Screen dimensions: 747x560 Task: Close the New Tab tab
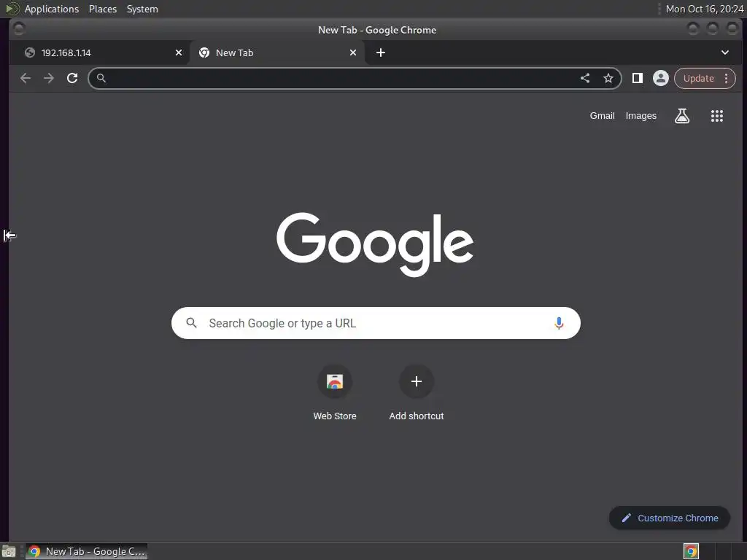coord(353,52)
